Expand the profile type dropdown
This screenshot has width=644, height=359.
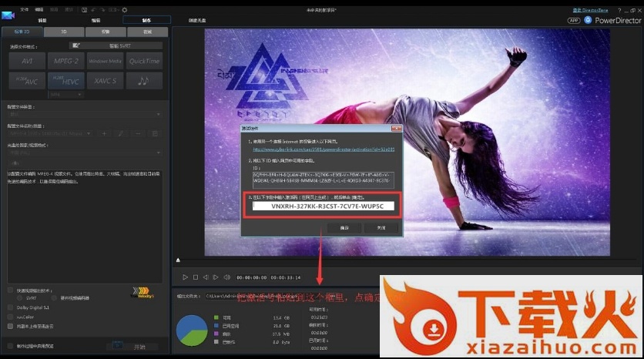pyautogui.click(x=85, y=112)
